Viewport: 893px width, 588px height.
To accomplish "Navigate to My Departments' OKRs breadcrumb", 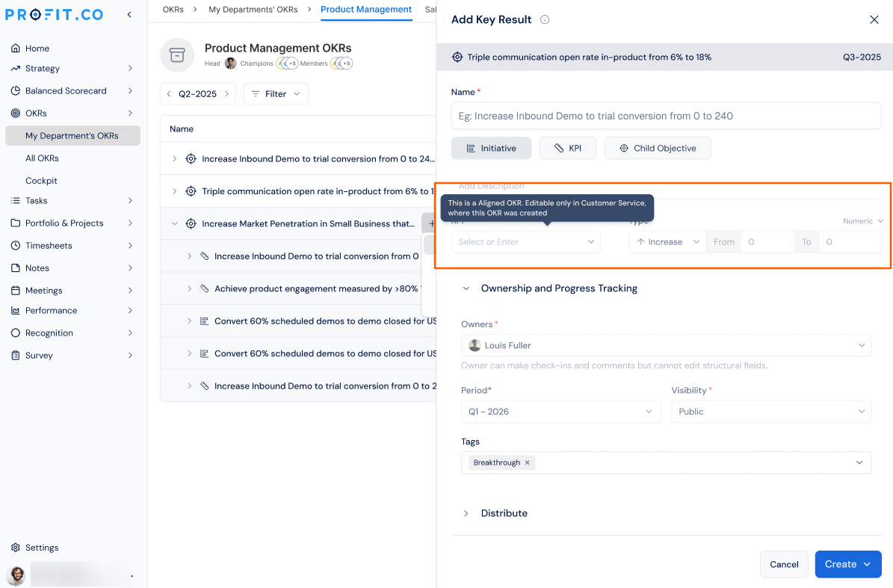I will tap(253, 10).
